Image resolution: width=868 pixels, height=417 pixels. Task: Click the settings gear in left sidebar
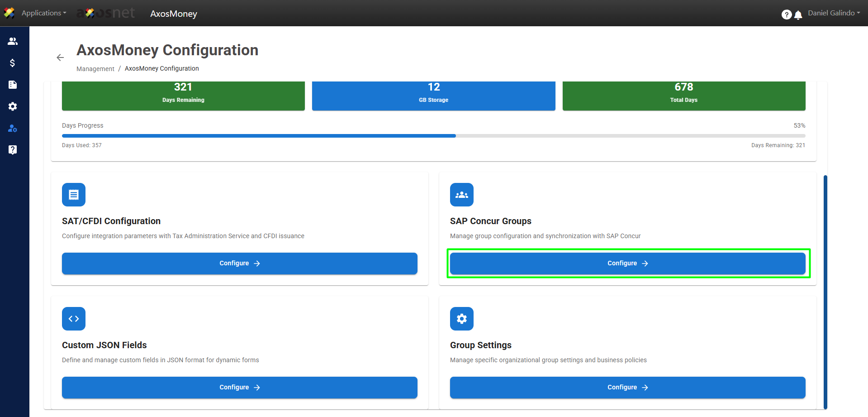(13, 106)
